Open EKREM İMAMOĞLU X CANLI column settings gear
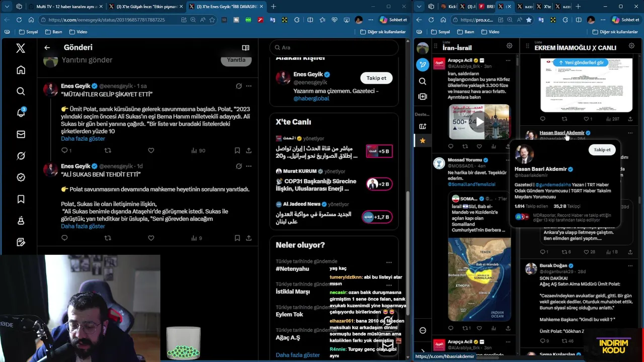644x362 pixels. [631, 46]
